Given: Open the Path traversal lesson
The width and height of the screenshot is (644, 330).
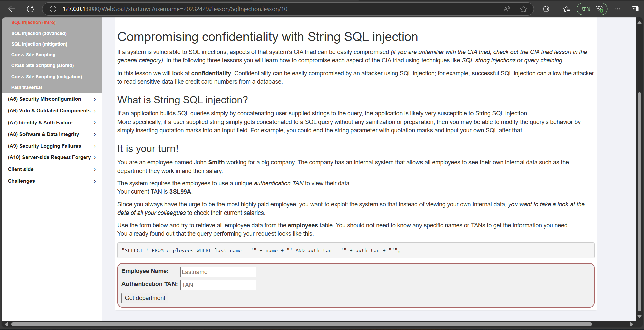Looking at the screenshot, I should pyautogui.click(x=27, y=87).
